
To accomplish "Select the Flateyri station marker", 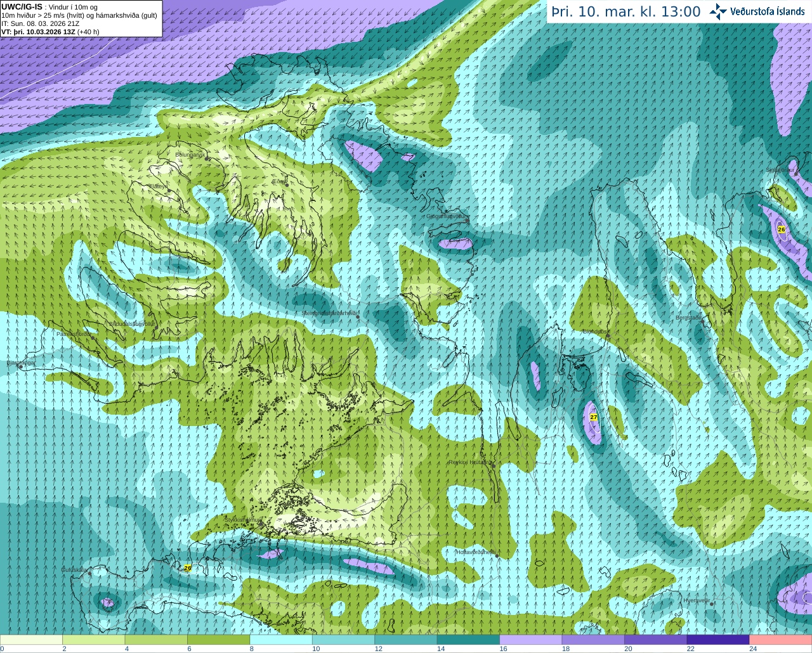I will click(169, 190).
